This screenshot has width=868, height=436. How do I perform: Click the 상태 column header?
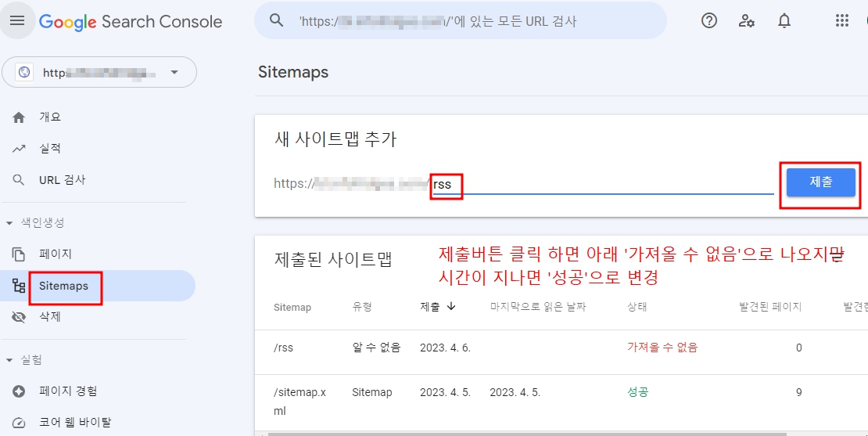(x=637, y=307)
